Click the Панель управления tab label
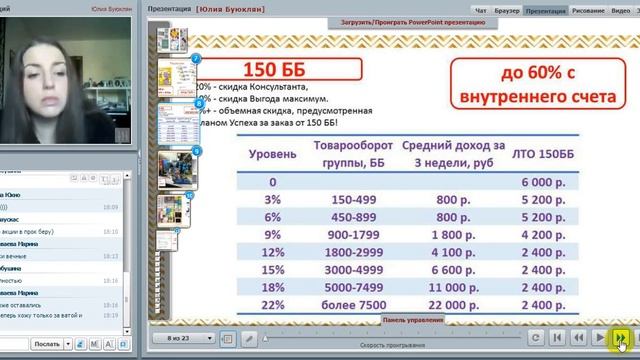 click(x=413, y=320)
